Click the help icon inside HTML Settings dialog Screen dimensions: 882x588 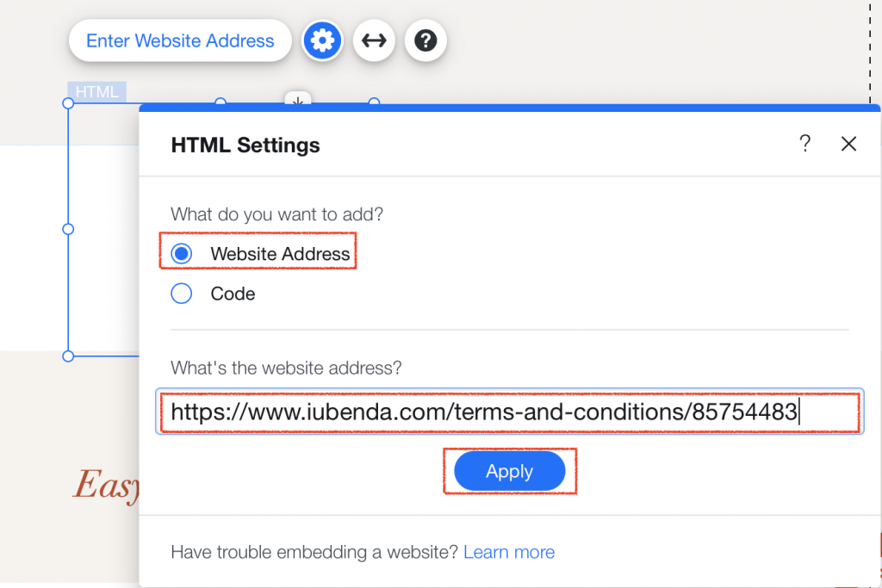coord(805,144)
